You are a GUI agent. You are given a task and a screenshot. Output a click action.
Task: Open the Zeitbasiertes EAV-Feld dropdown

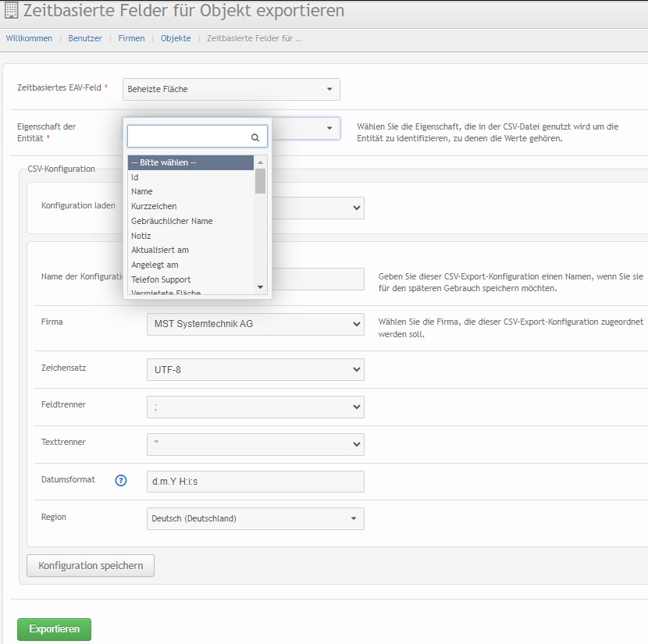pos(231,89)
